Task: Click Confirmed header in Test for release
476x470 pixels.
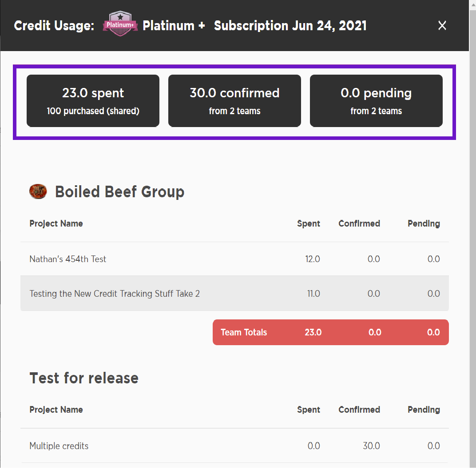Action: (x=359, y=410)
